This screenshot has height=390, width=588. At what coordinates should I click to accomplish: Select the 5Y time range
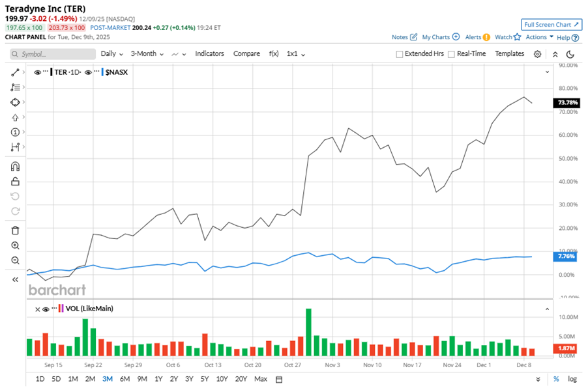tap(205, 379)
